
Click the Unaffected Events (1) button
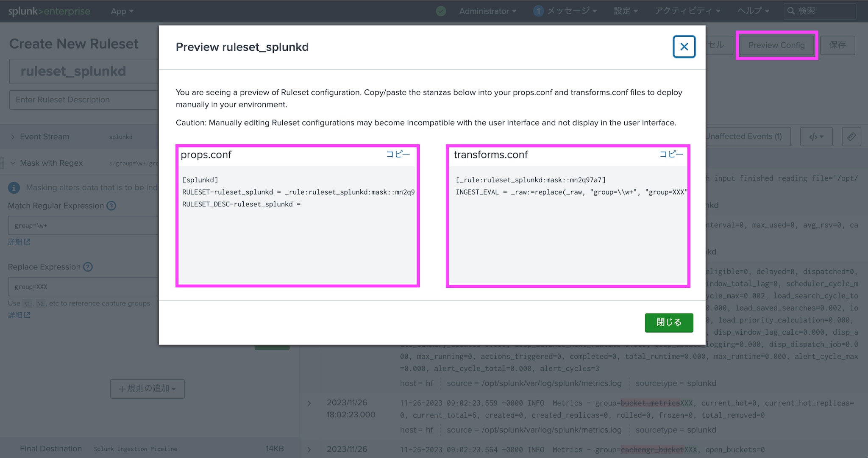pyautogui.click(x=748, y=136)
